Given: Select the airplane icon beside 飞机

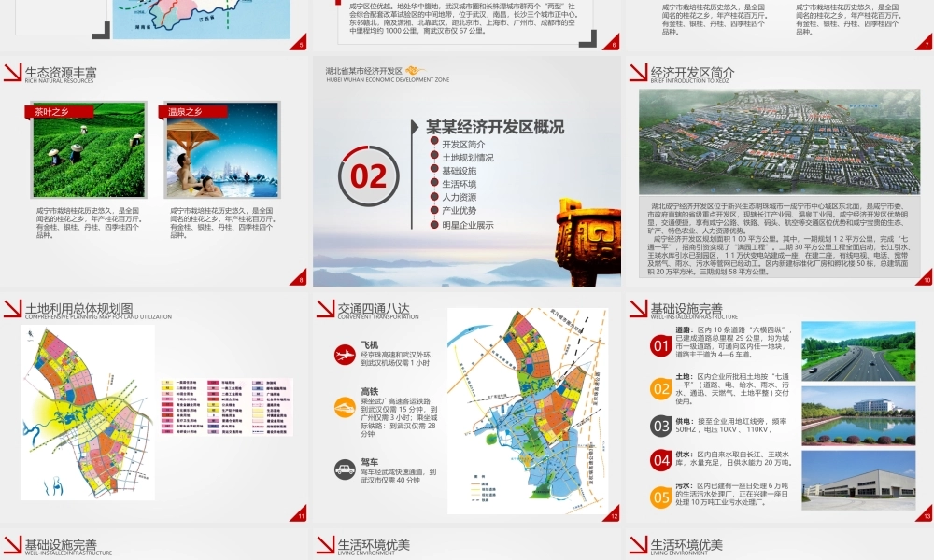Looking at the screenshot, I should pyautogui.click(x=344, y=355).
